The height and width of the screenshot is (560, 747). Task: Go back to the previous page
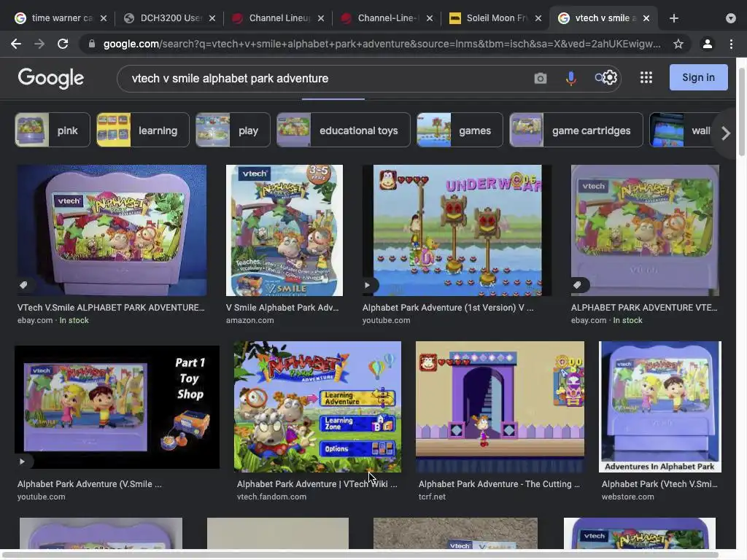tap(16, 44)
